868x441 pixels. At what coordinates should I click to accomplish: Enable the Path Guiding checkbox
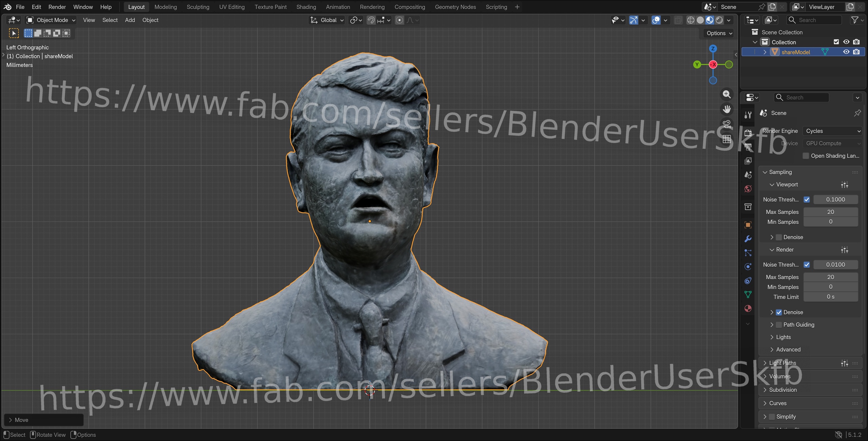click(779, 325)
